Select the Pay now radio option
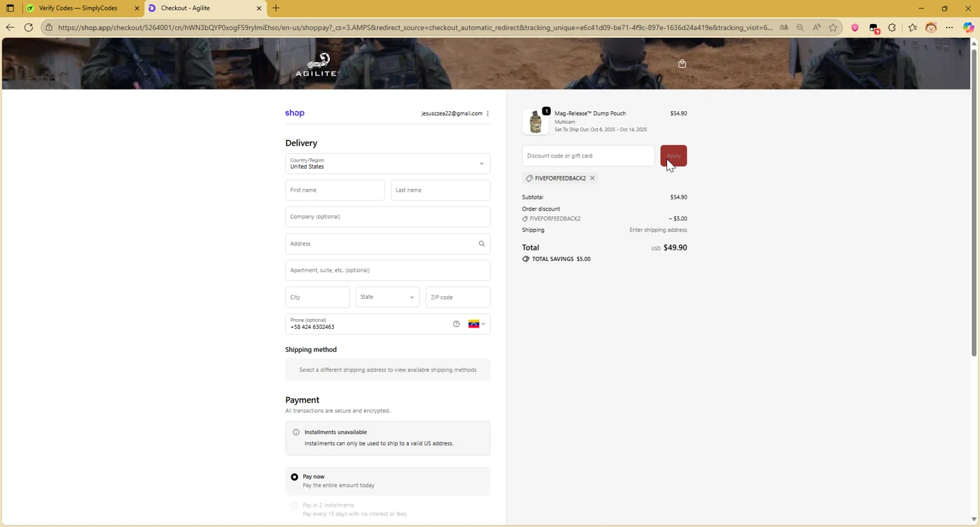The height and width of the screenshot is (527, 980). (295, 477)
